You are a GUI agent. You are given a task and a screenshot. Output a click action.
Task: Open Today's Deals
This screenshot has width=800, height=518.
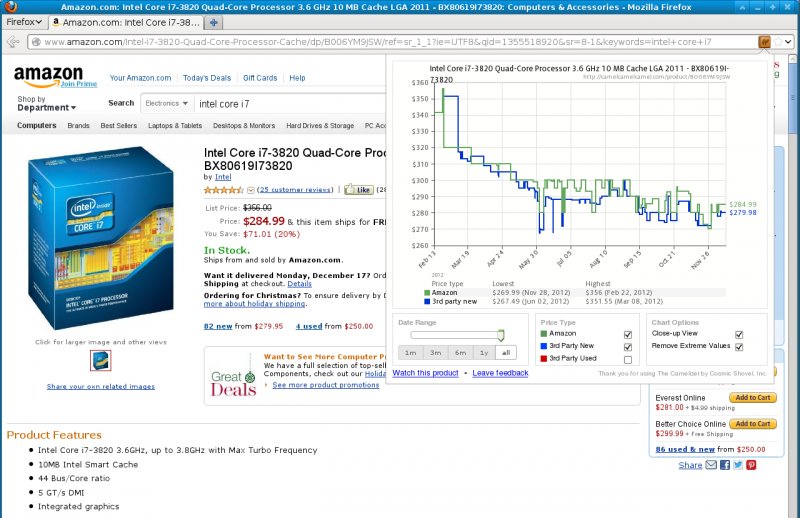tap(207, 78)
